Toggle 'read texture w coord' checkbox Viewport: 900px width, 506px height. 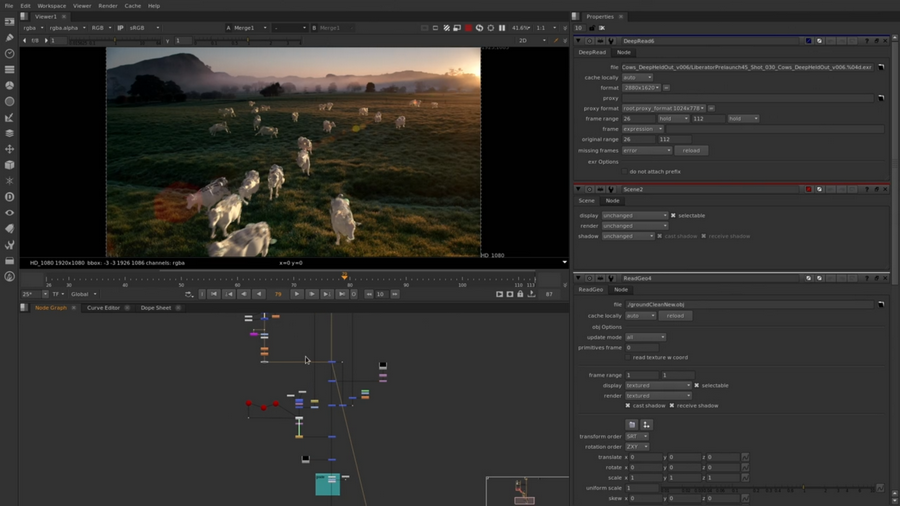(627, 357)
